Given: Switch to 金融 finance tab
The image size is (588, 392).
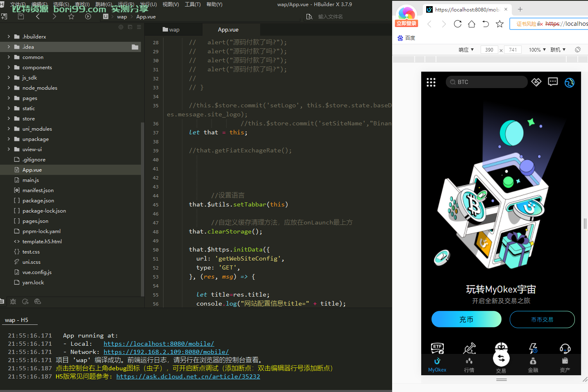Looking at the screenshot, I should tap(533, 365).
